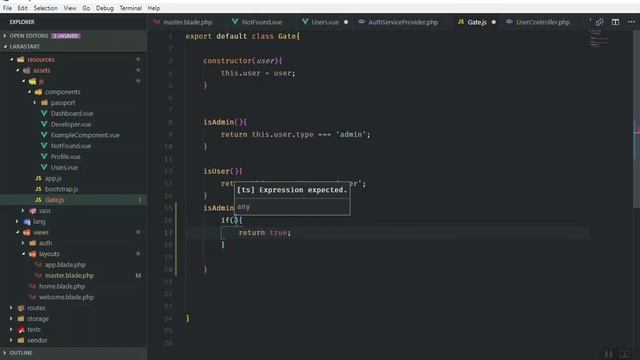Switch to AuthServiceProvider.php tab
This screenshot has height=360, width=640.
pos(403,22)
